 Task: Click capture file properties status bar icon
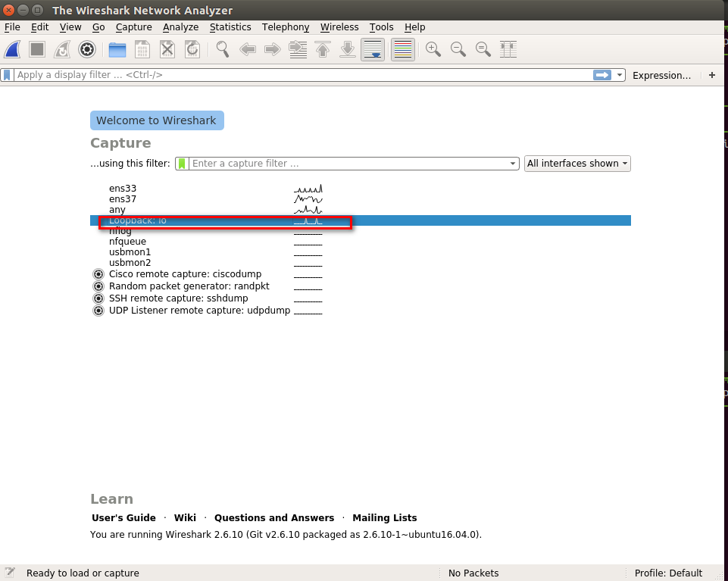(x=10, y=573)
